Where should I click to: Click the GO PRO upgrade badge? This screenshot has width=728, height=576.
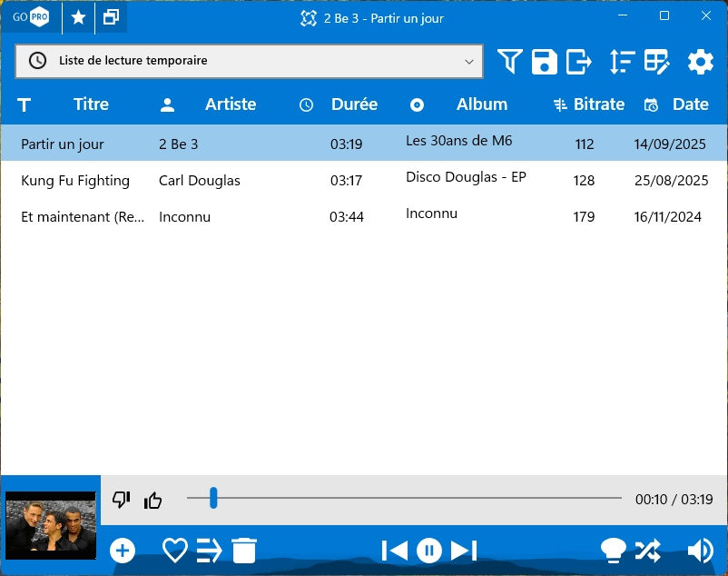pos(31,17)
